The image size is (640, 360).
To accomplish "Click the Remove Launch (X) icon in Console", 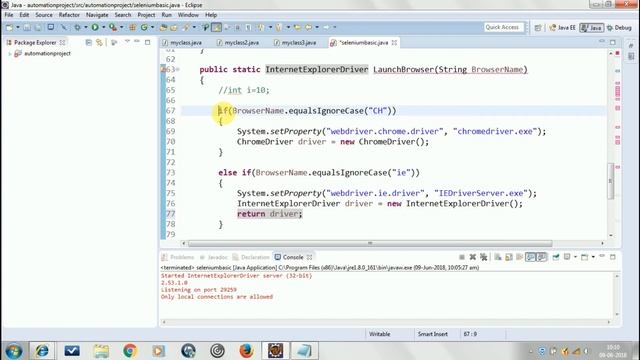I will pos(473,257).
